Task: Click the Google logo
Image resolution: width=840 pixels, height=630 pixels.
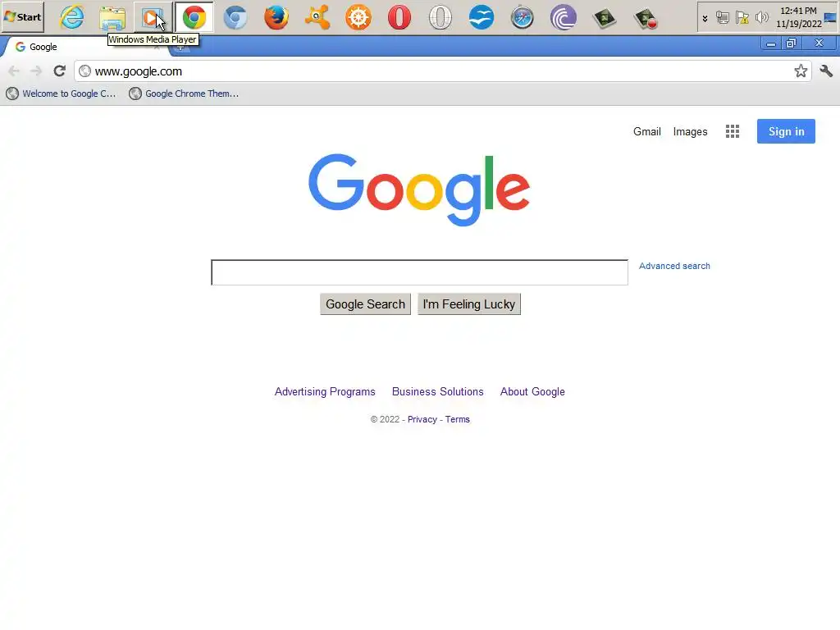Action: 419,189
